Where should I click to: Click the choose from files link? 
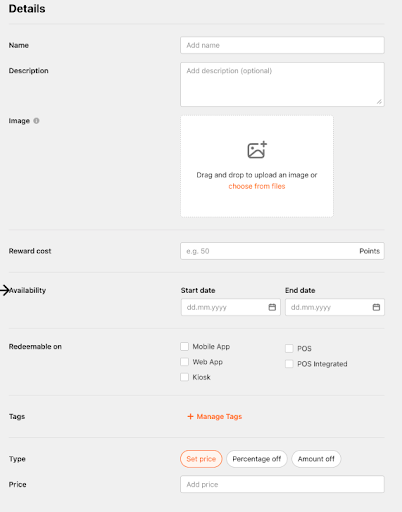(257, 186)
